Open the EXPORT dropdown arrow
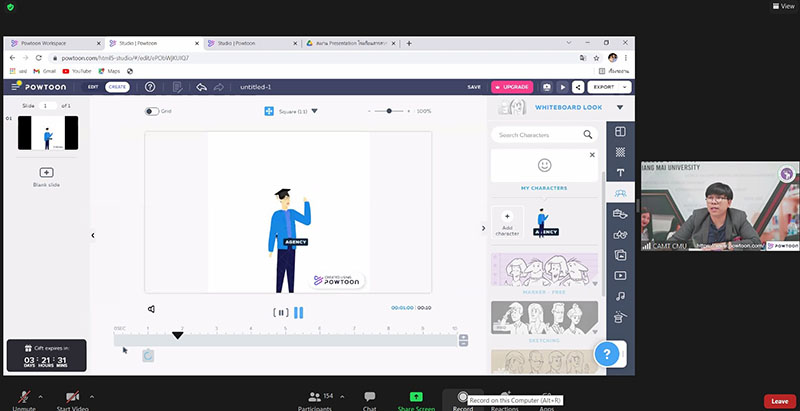 pos(625,87)
